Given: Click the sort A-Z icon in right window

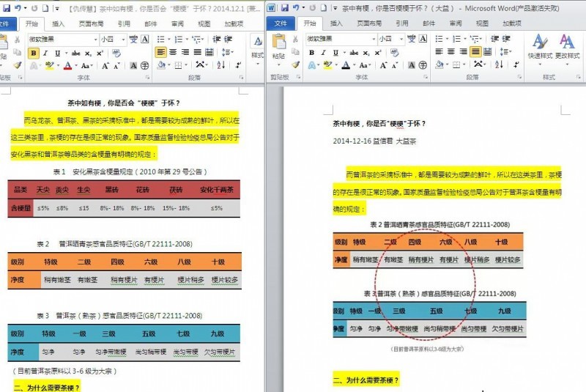Looking at the screenshot, I should [x=499, y=64].
